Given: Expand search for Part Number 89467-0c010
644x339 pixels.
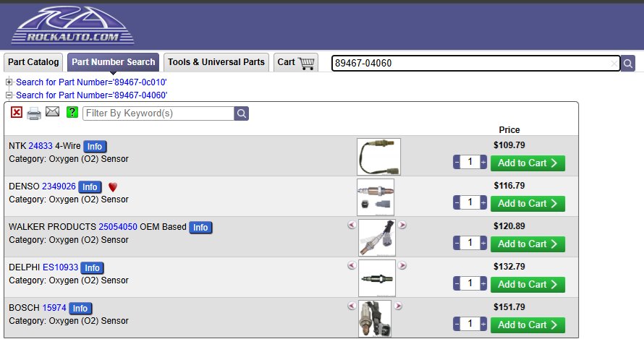Looking at the screenshot, I should pos(9,82).
